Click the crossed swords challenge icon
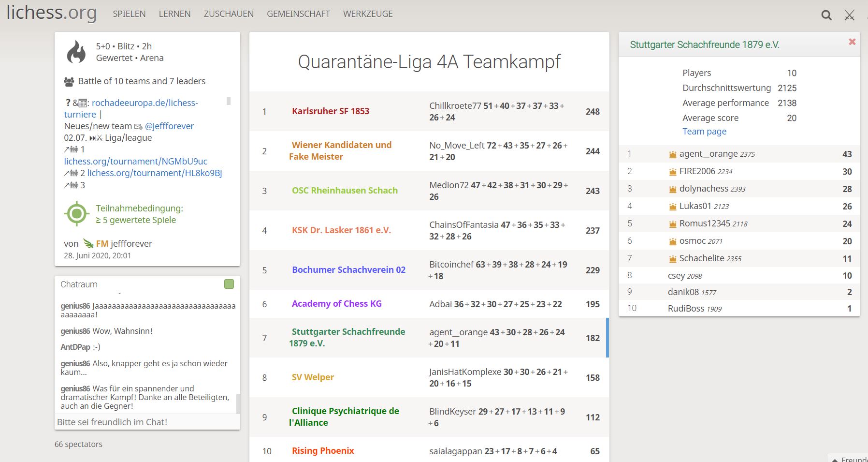The image size is (868, 462). pos(849,15)
